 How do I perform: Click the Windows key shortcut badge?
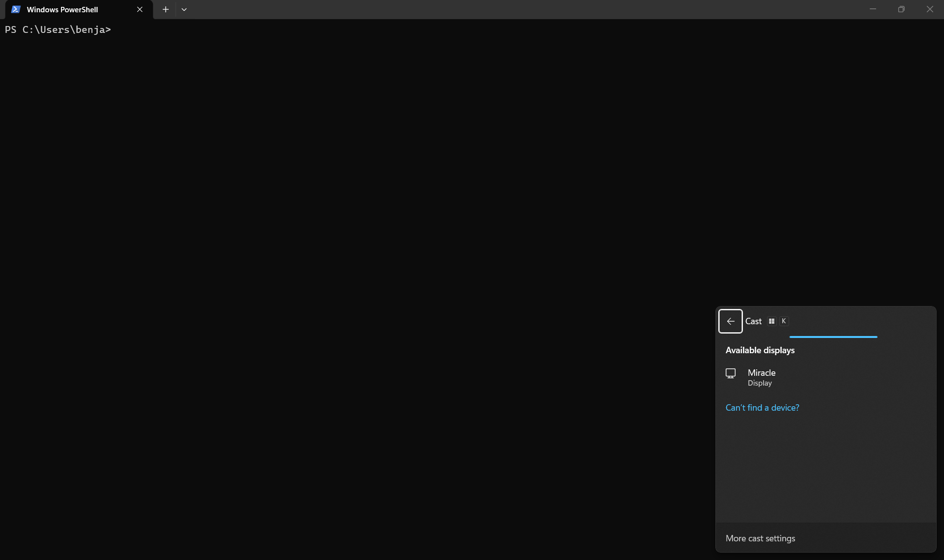[x=771, y=321]
